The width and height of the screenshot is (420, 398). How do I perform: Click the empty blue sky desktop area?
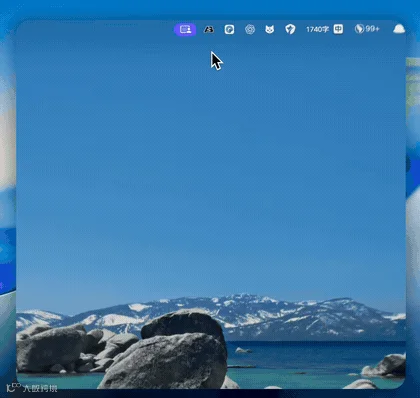click(210, 167)
